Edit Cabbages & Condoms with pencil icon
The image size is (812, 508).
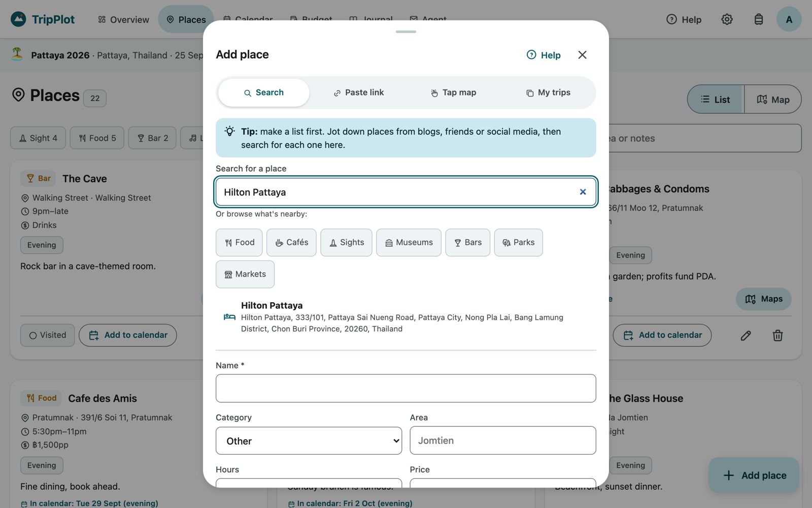746,335
